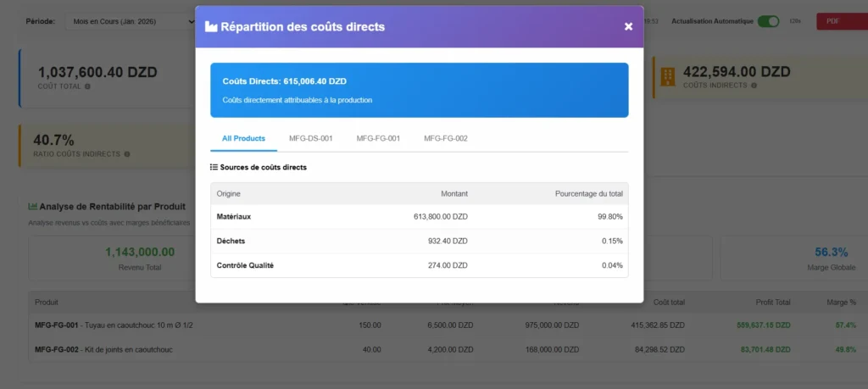Close the Répartition des coûts directs dialog
The image size is (868, 389).
[628, 26]
